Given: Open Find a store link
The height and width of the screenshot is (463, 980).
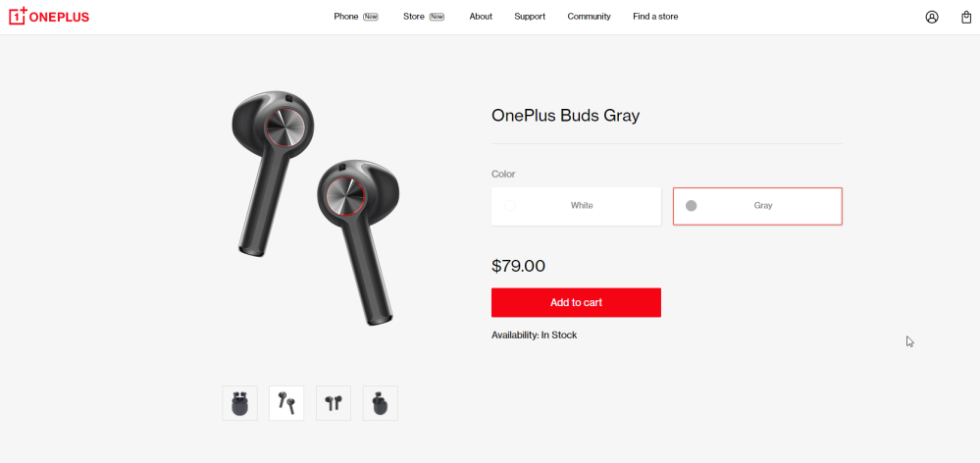Looking at the screenshot, I should (x=655, y=17).
